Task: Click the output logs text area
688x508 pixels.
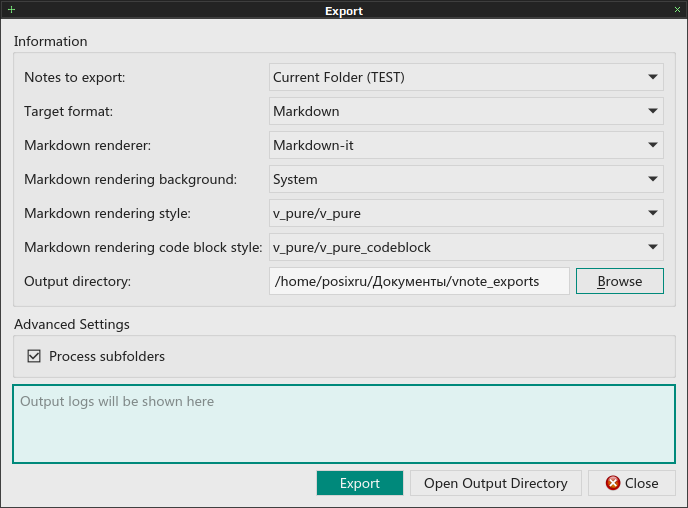Action: [344, 424]
